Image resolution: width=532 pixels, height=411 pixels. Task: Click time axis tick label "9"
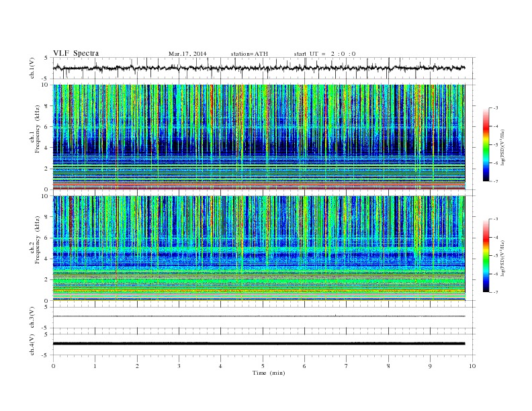point(430,366)
